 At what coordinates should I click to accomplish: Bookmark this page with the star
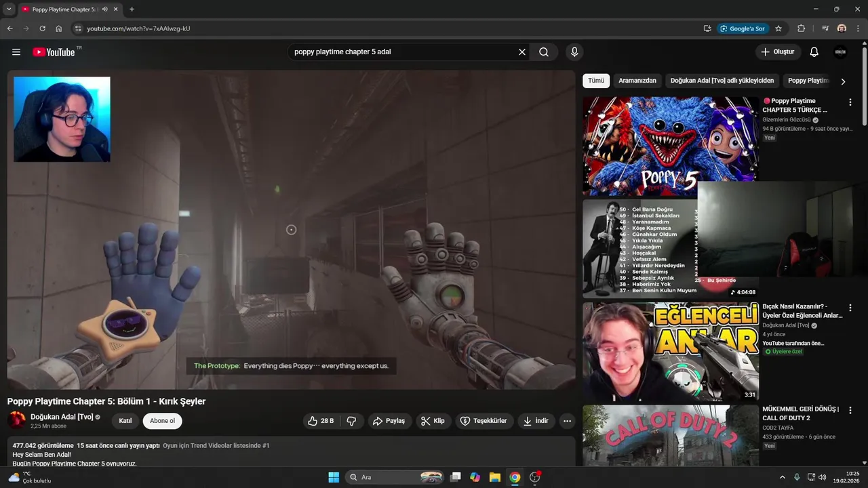coord(778,28)
